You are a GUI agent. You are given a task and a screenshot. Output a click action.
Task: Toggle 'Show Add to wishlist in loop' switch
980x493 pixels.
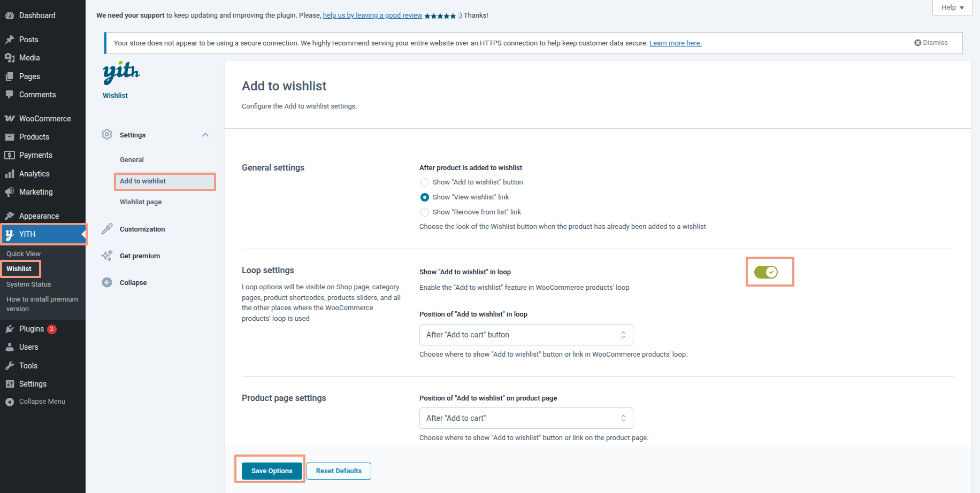pyautogui.click(x=765, y=272)
